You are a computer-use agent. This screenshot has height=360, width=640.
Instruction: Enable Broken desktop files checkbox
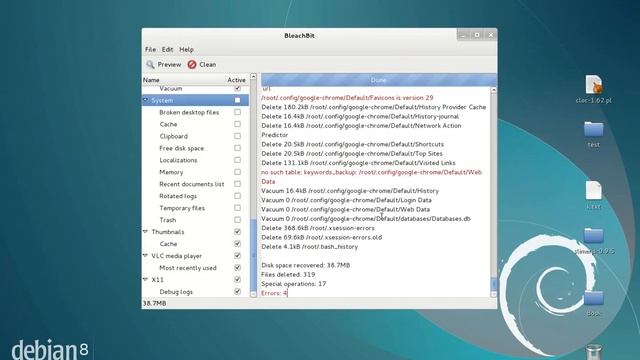(x=237, y=112)
